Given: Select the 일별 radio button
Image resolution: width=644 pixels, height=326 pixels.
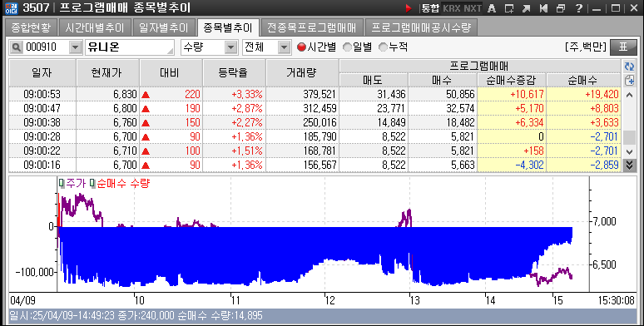Looking at the screenshot, I should (x=348, y=47).
